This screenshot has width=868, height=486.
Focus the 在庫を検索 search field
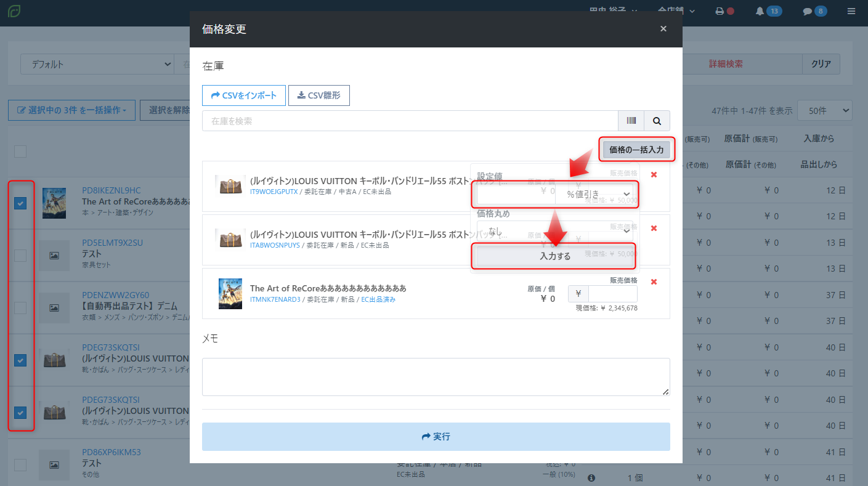coord(410,121)
